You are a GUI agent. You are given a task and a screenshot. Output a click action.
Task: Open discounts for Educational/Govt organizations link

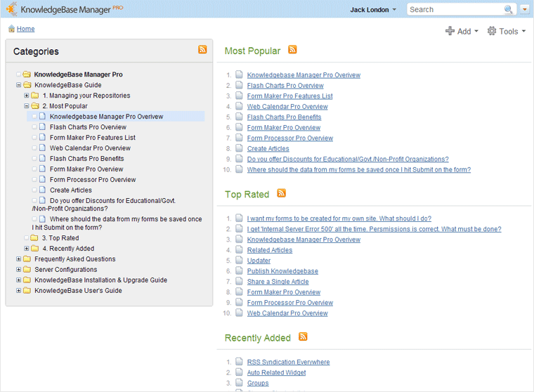coord(348,159)
